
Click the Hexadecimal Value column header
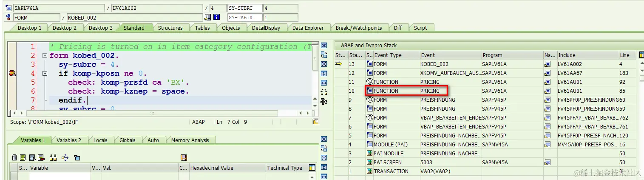pos(227,168)
